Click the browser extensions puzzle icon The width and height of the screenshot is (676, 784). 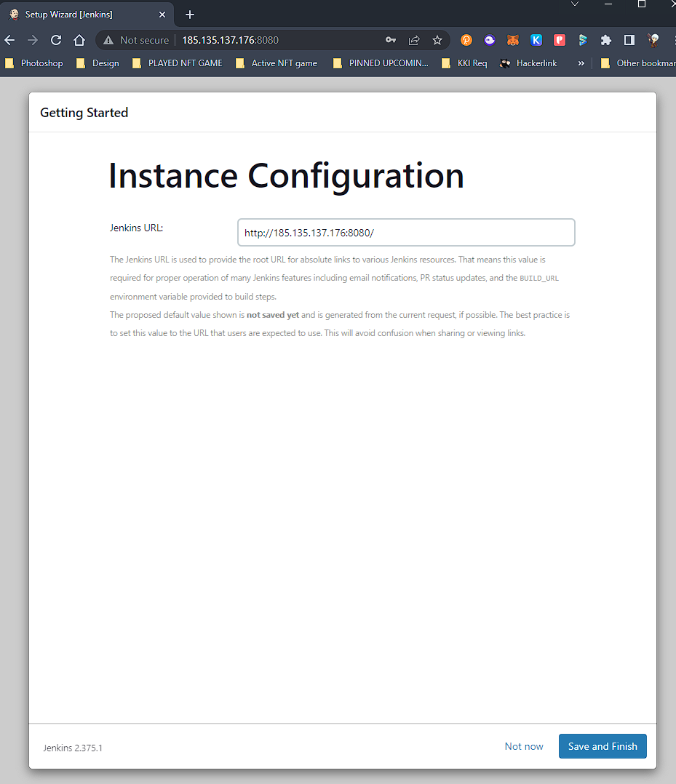click(606, 40)
